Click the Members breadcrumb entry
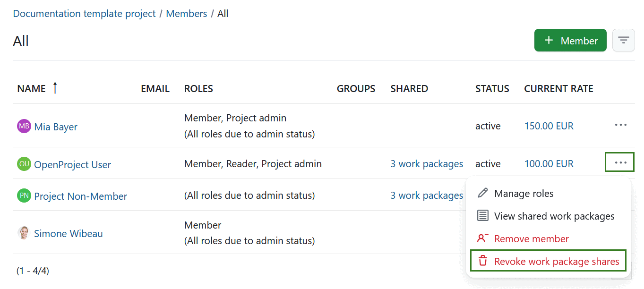Viewport: 644px width, 289px height. coord(186,13)
